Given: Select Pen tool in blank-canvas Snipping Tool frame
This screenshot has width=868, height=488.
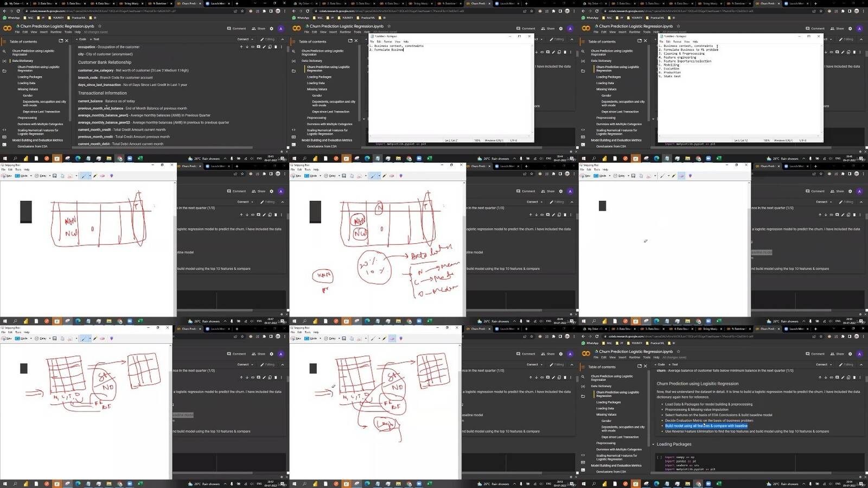Looking at the screenshot, I should (x=661, y=176).
